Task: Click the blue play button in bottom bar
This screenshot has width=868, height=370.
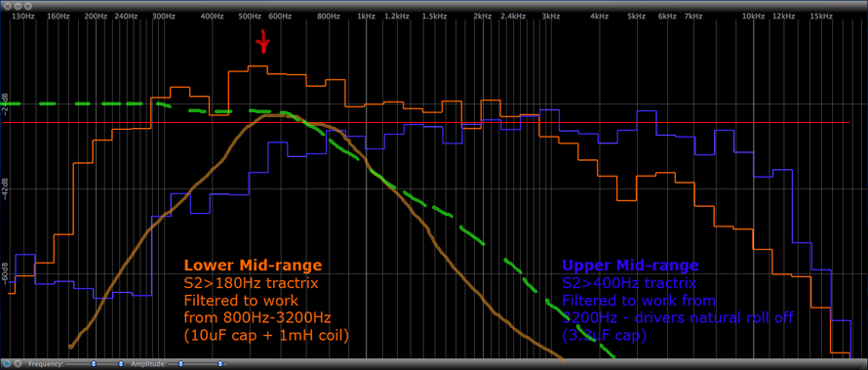Action: [7, 364]
